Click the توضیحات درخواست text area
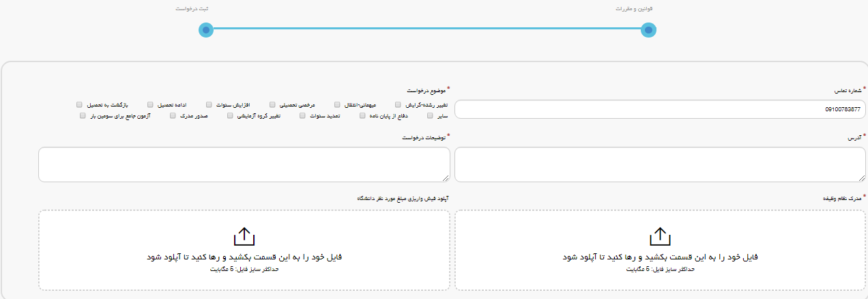Viewport: 868px width, 299px height. pos(244,165)
